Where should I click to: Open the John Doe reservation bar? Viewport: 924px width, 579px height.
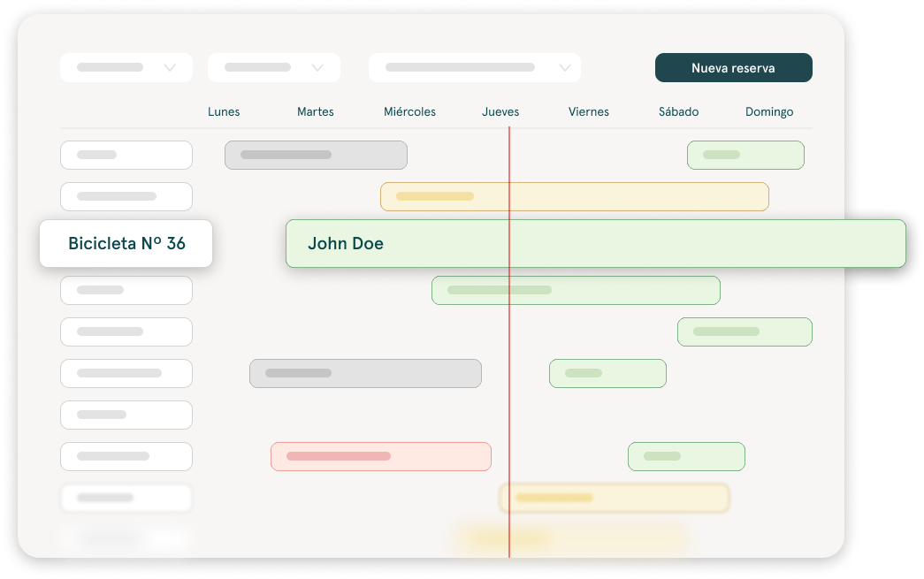596,243
